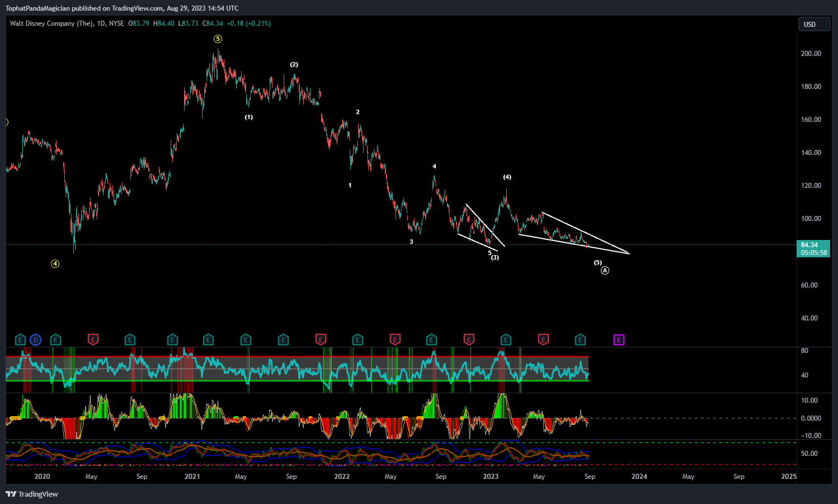Image resolution: width=838 pixels, height=504 pixels.
Task: Click the red earnings marker above May 2020
Action: pyautogui.click(x=93, y=340)
